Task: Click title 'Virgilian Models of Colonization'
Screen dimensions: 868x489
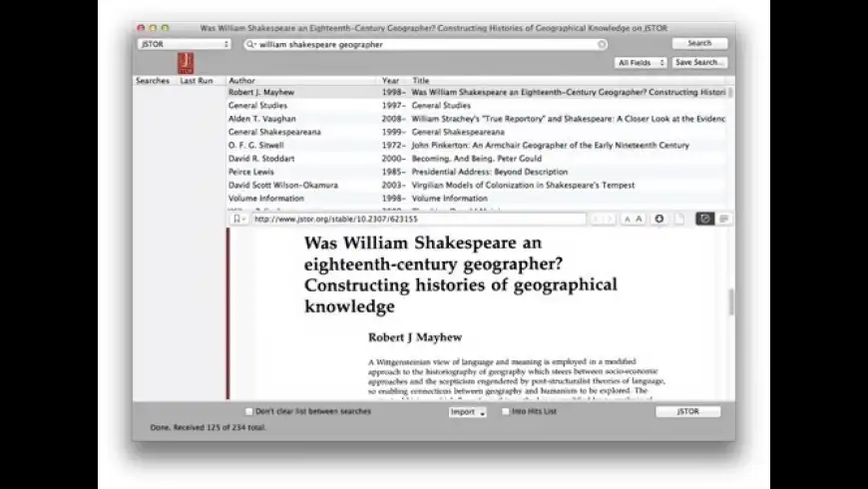Action: coord(523,185)
